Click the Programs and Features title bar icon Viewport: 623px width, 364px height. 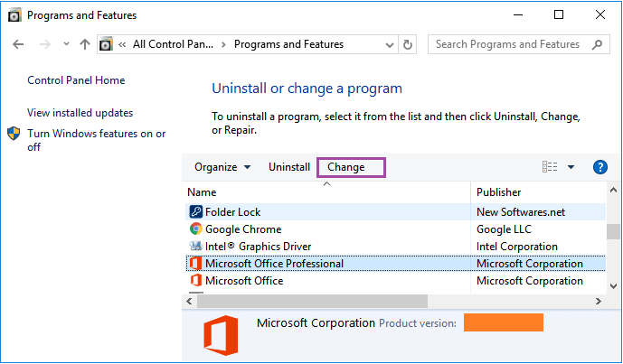pos(14,15)
